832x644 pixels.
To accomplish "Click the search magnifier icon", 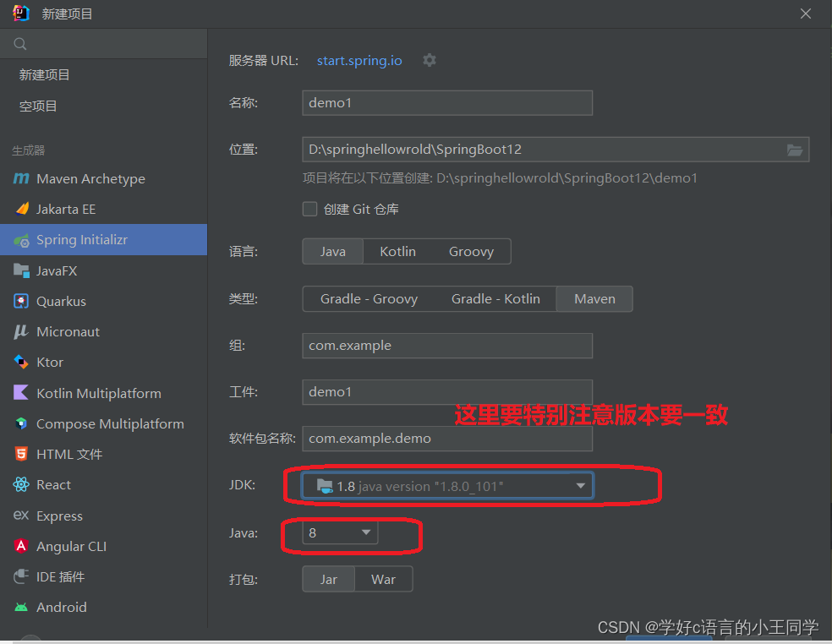I will tap(20, 44).
